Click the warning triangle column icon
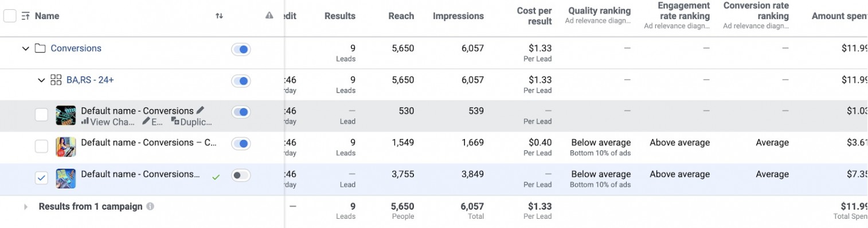 [x=269, y=16]
